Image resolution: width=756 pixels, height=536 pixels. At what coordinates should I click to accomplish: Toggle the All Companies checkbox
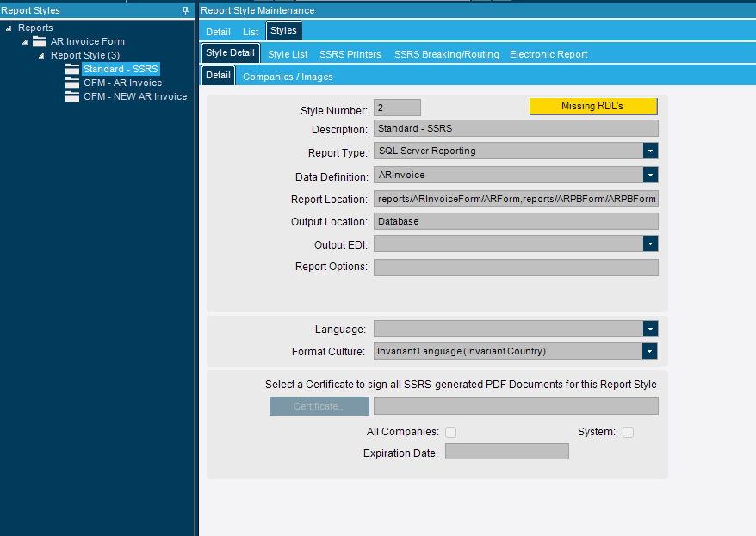coord(450,432)
